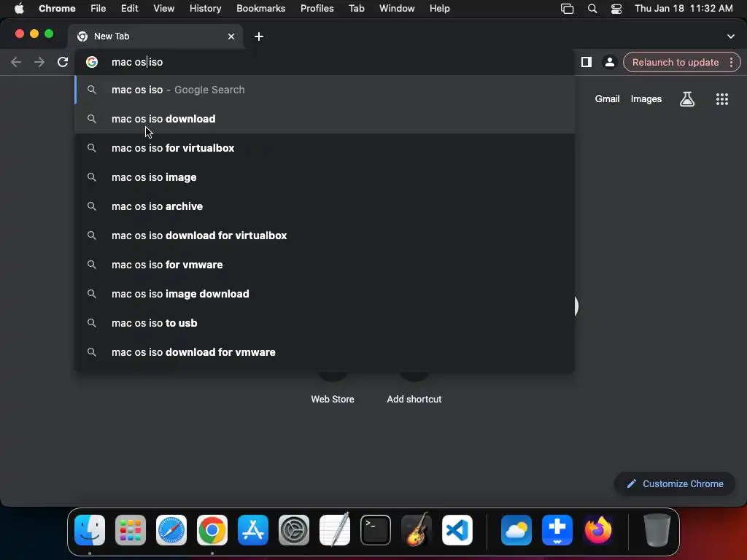747x560 pixels.
Task: Open Chrome three-dot menu
Action: coord(731,62)
